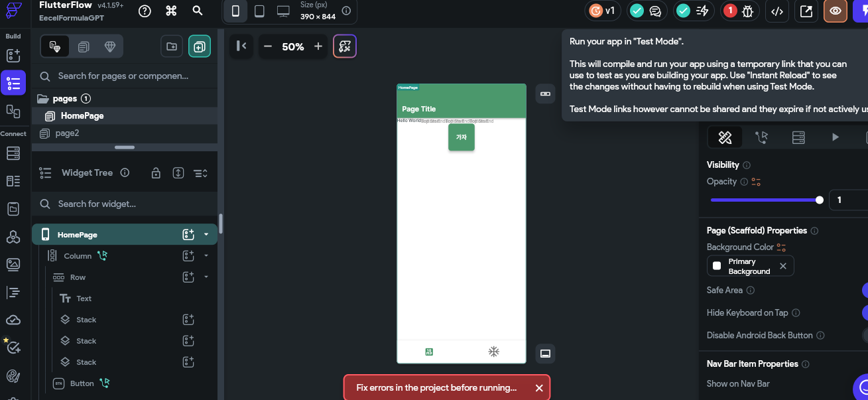Open the API calls sidebar icon

(x=13, y=237)
